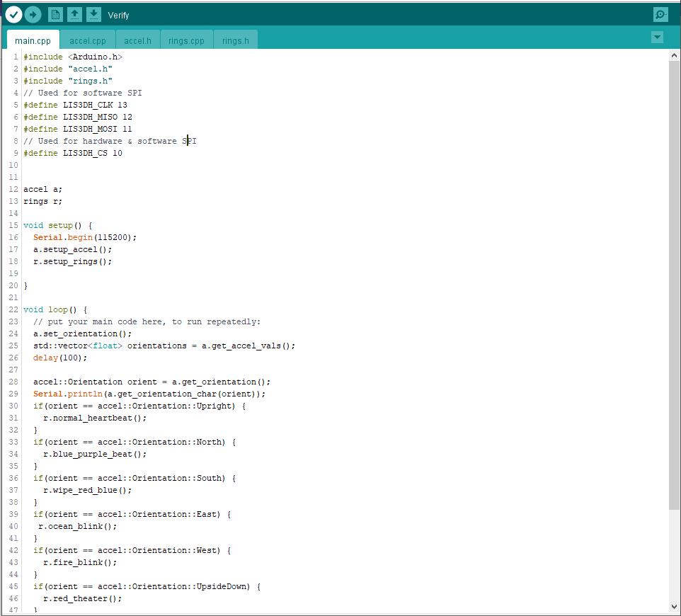Open the Serial Monitor magnifier icon
Screen dimensions: 681x616
(x=660, y=15)
